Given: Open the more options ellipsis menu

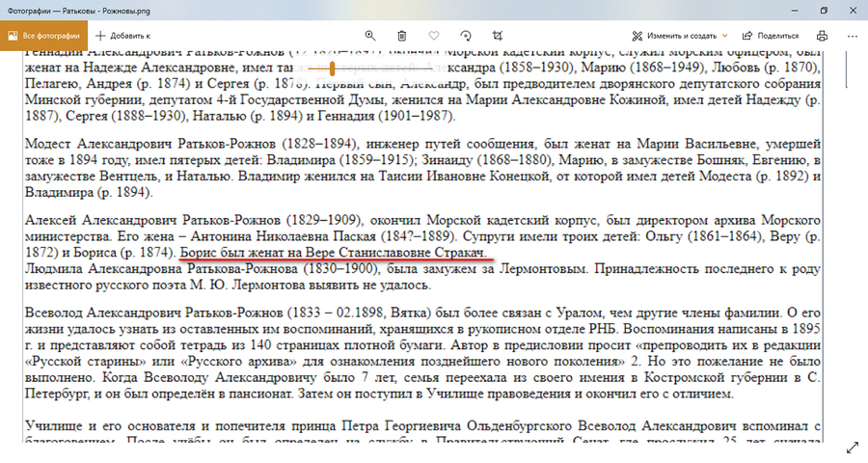Looking at the screenshot, I should [x=852, y=36].
